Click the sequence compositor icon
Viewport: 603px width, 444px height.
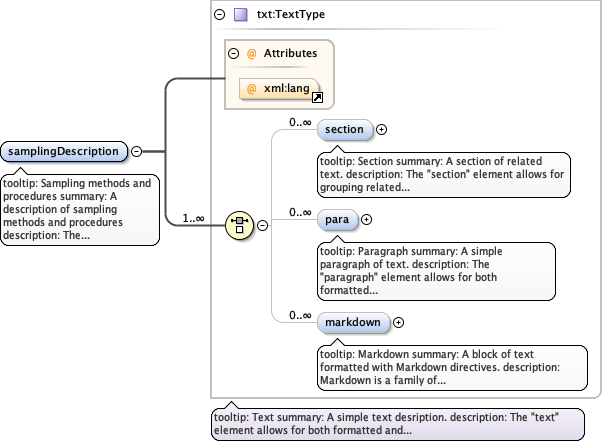[239, 224]
